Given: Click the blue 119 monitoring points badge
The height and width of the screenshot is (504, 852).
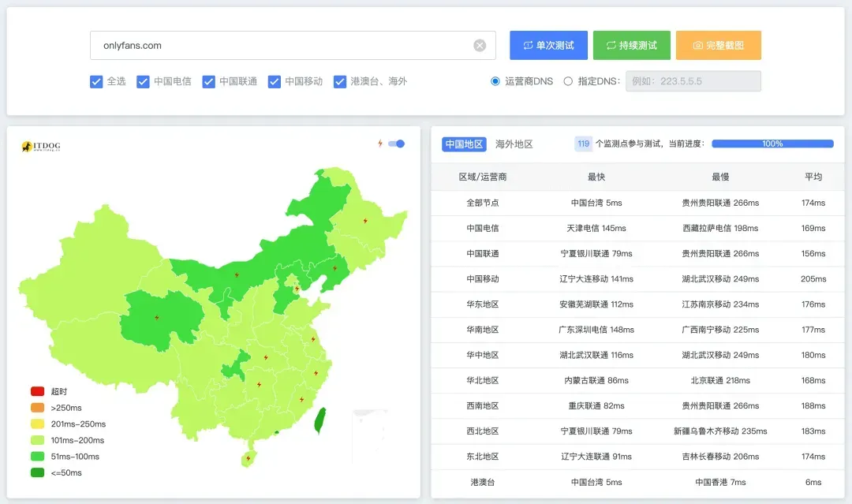Looking at the screenshot, I should [583, 144].
